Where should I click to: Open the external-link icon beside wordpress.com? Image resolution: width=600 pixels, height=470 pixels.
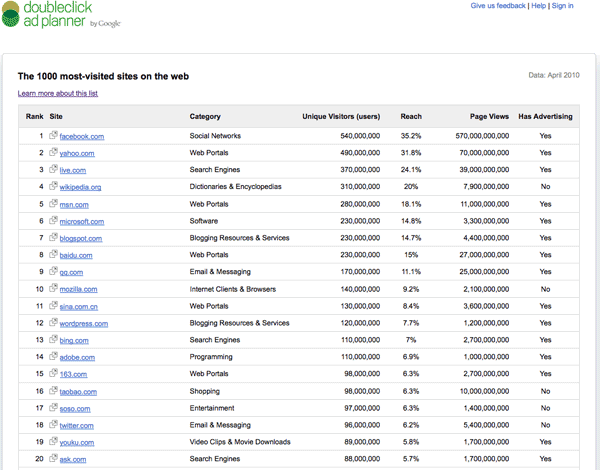53,322
